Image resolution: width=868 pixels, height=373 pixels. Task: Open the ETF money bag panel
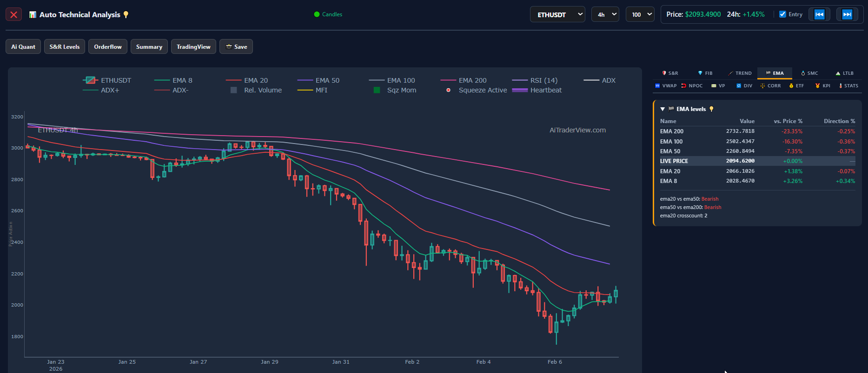(x=796, y=85)
